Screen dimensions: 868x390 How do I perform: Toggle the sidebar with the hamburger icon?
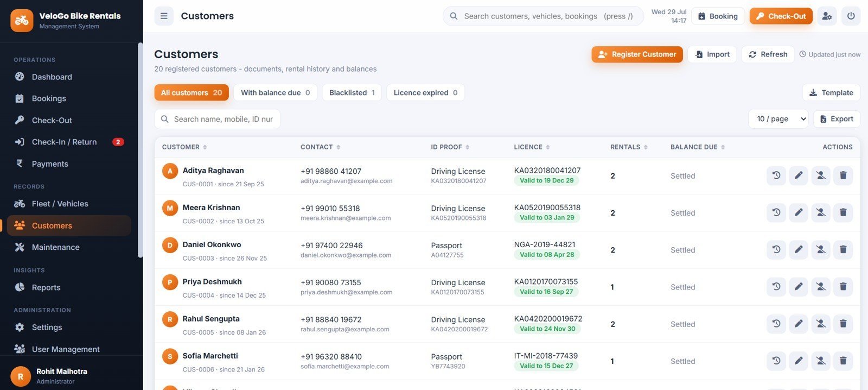pos(164,16)
